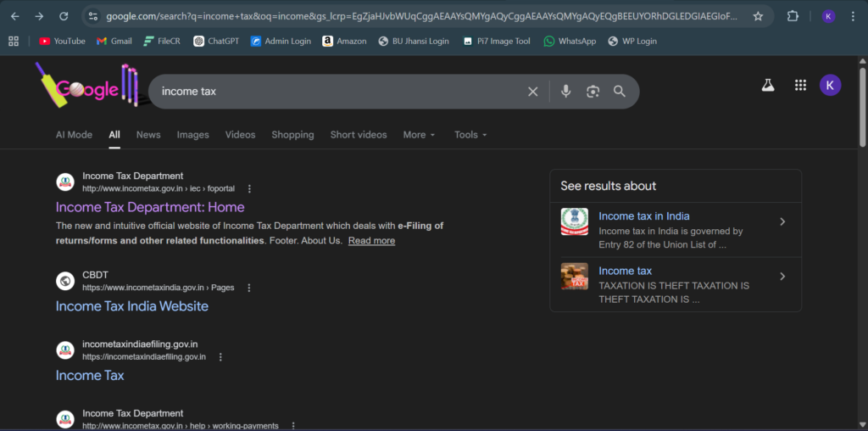
Task: Bookmark this page with star icon
Action: [x=758, y=16]
